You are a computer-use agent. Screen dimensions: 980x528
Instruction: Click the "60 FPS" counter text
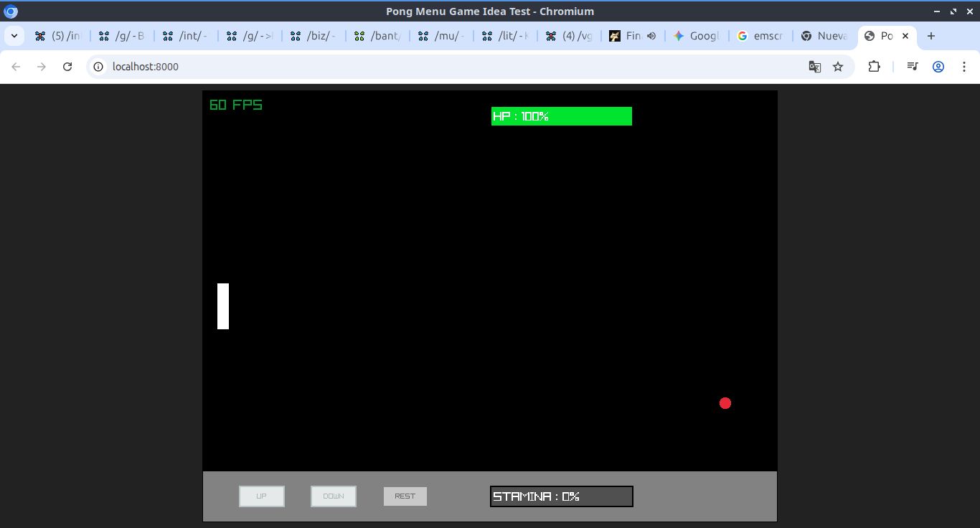(236, 105)
